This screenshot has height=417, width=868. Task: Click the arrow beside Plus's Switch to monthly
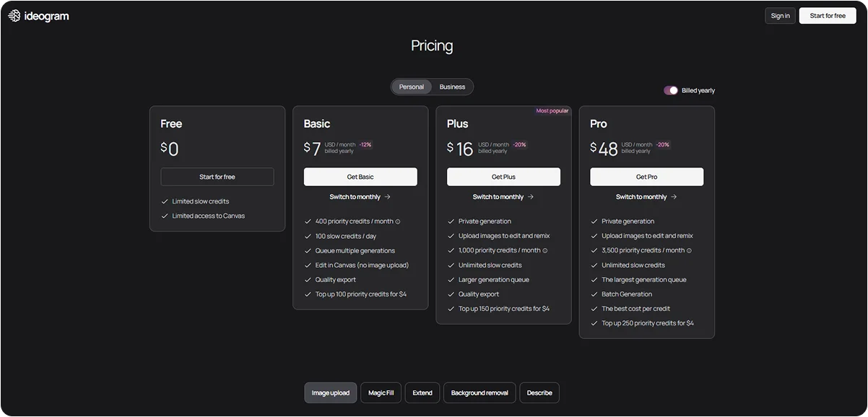click(x=530, y=196)
